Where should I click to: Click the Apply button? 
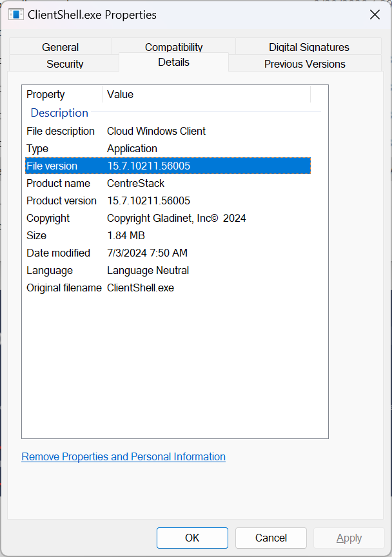point(349,538)
